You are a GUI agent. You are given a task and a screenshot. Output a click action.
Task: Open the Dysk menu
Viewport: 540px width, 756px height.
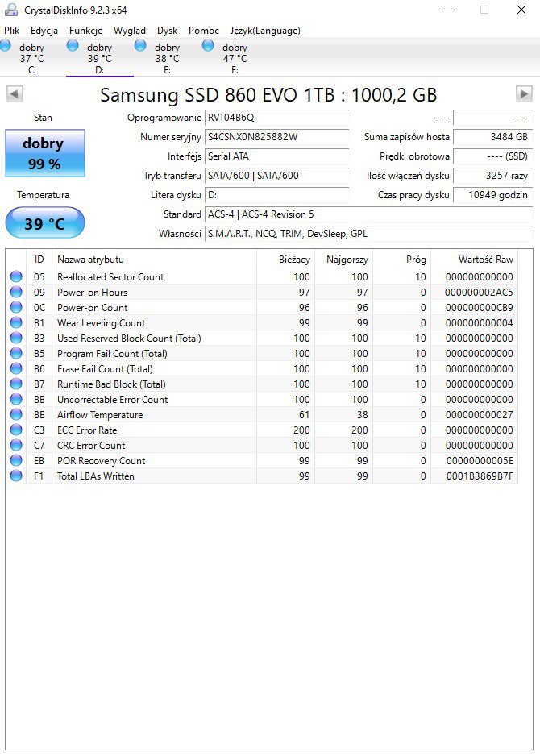point(167,31)
